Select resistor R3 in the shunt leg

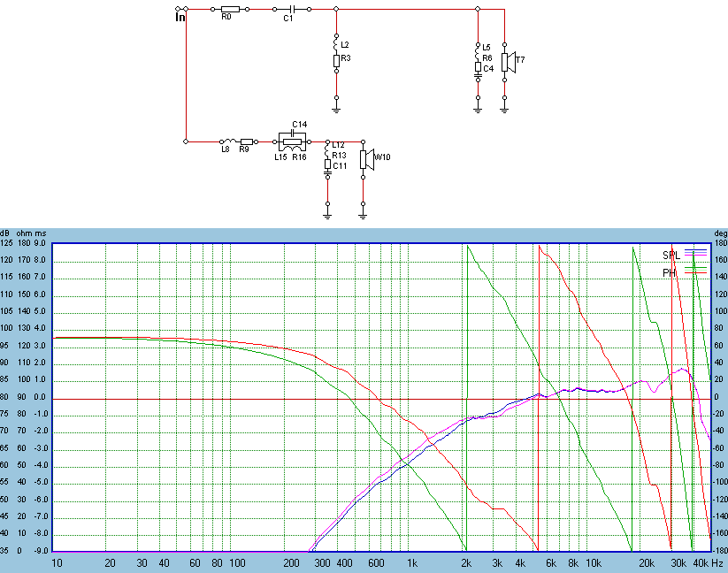336,60
